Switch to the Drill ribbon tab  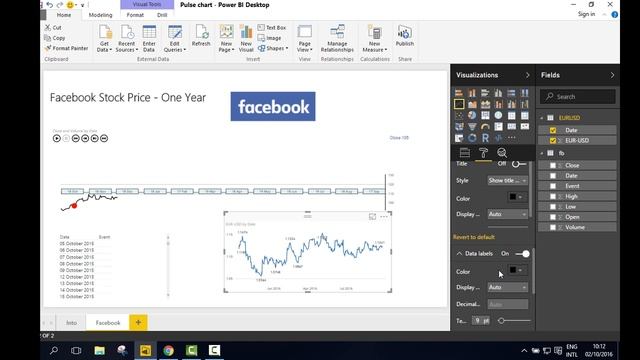click(x=162, y=15)
